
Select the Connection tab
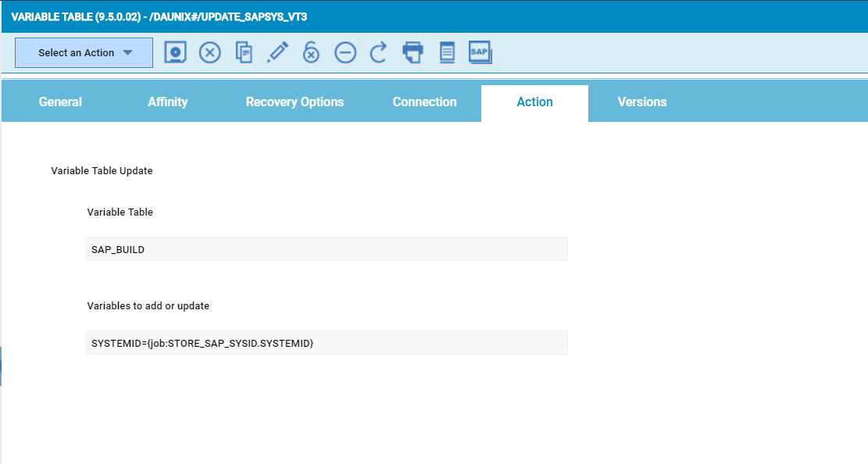[x=424, y=102]
